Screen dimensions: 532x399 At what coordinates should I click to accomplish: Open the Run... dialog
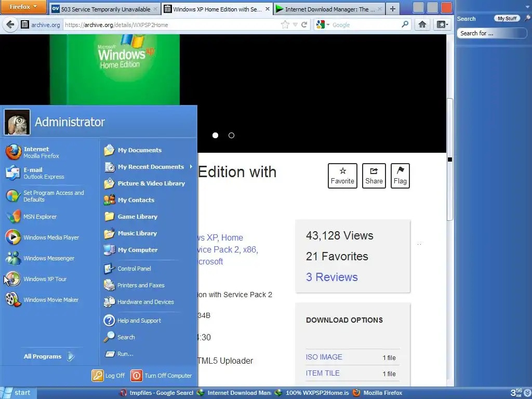click(119, 353)
